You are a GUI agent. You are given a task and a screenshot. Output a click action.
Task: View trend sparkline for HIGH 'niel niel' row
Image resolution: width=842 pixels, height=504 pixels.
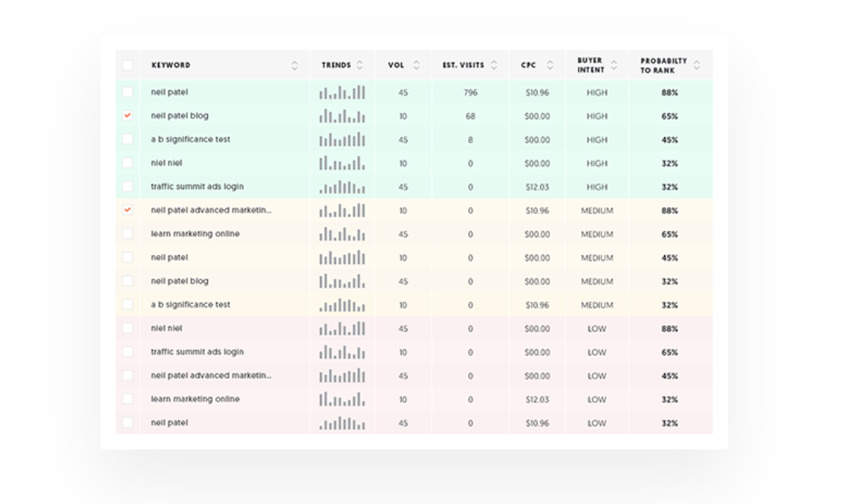pyautogui.click(x=342, y=164)
